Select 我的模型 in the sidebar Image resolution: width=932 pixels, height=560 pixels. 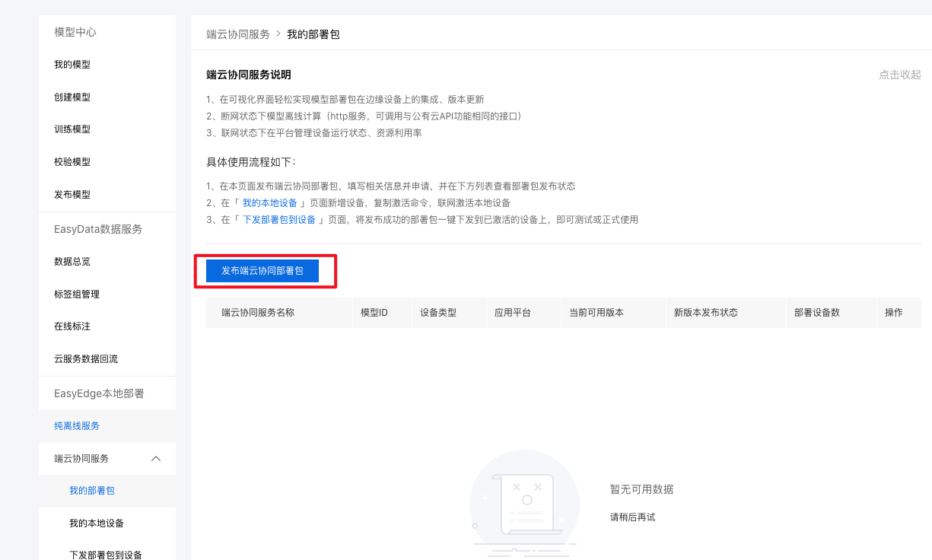pyautogui.click(x=72, y=65)
